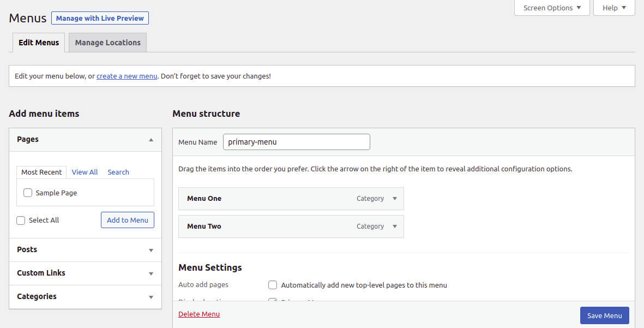The image size is (644, 328).
Task: Follow the create a new menu link
Action: tap(127, 76)
